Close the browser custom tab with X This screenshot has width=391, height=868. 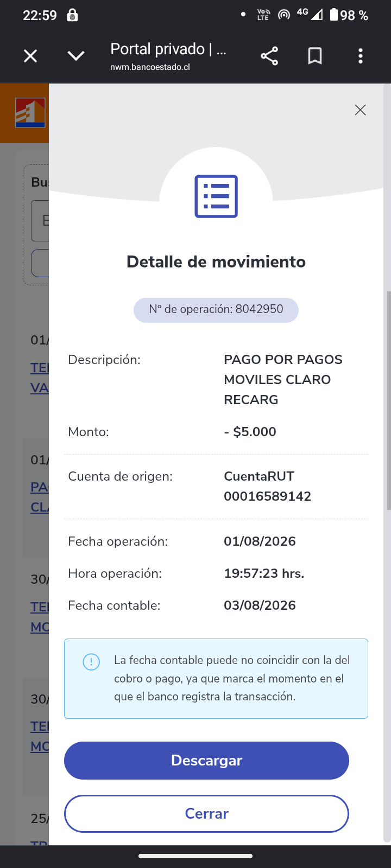coord(30,56)
